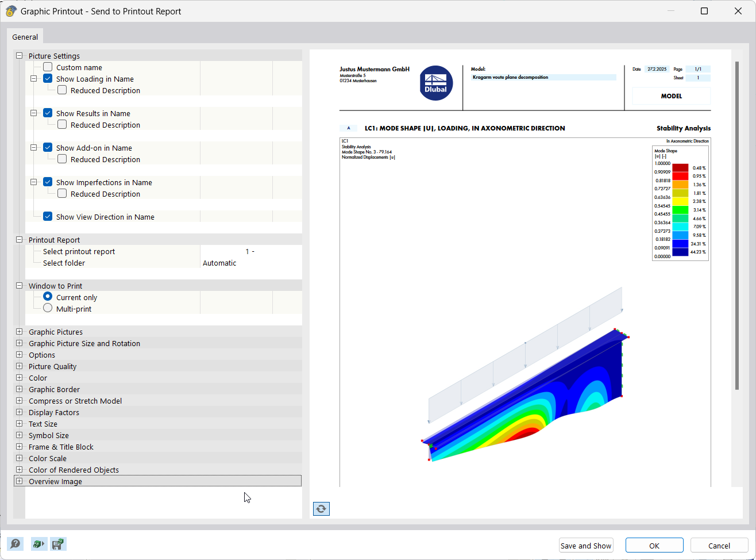This screenshot has width=756, height=560.
Task: Collapse the Picture Settings section
Action: coord(19,56)
